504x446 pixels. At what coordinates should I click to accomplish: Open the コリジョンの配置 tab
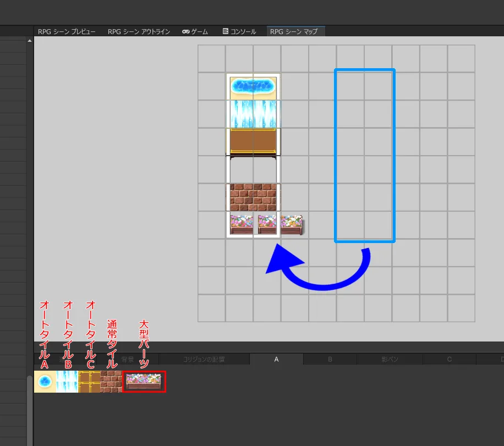tap(204, 359)
